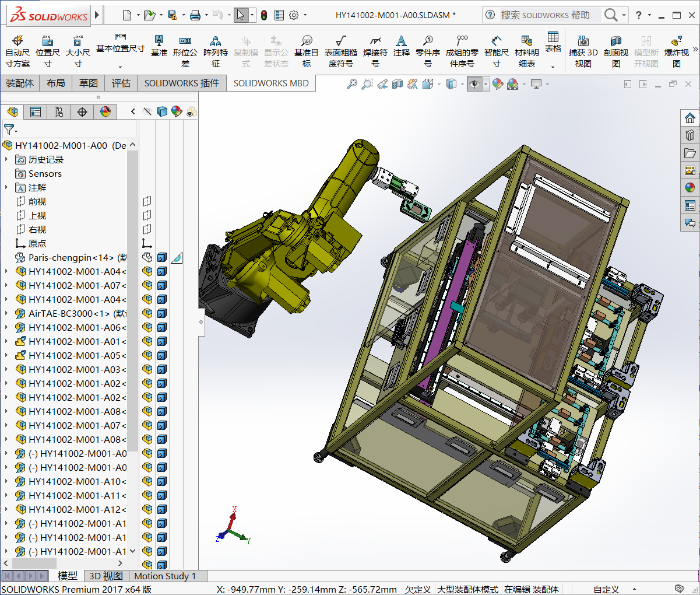The height and width of the screenshot is (595, 700).
Task: Click the Datum tool (基准)
Action: [x=159, y=45]
